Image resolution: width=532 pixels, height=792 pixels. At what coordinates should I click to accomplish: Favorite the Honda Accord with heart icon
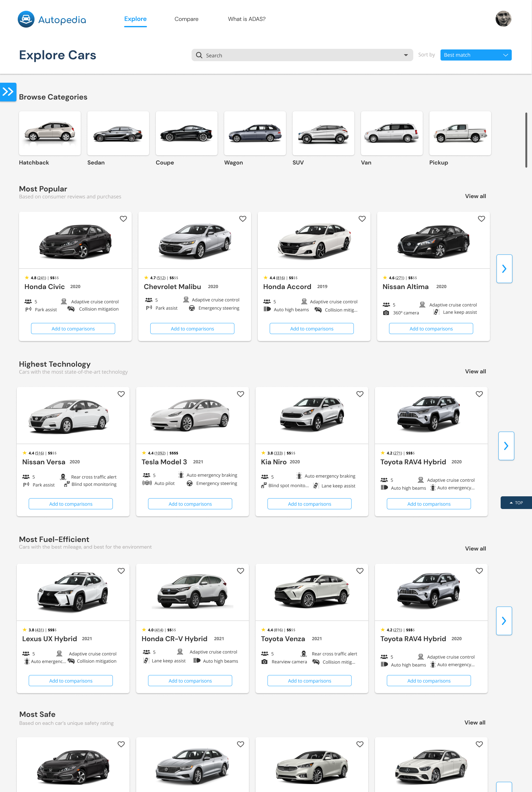pos(362,219)
